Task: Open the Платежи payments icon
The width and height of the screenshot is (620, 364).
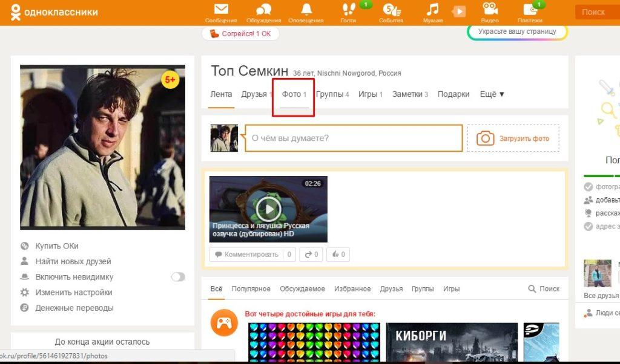Action: coord(530,10)
